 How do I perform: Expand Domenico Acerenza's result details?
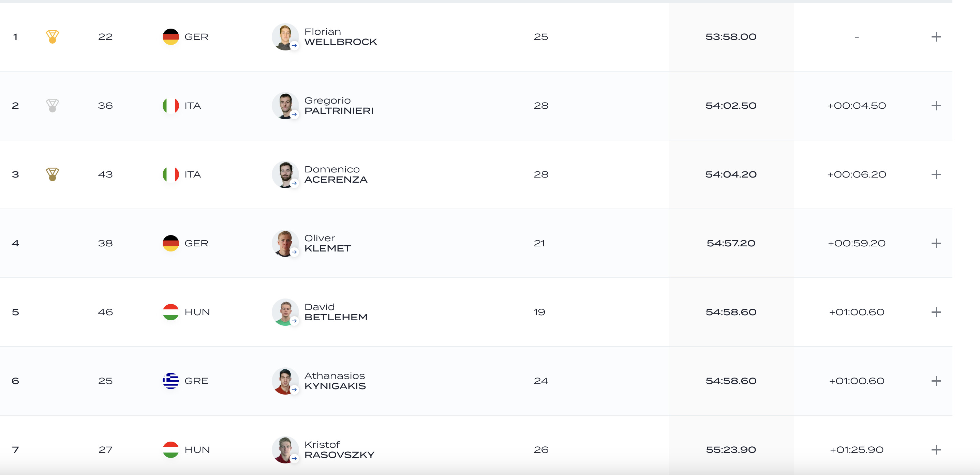(936, 174)
